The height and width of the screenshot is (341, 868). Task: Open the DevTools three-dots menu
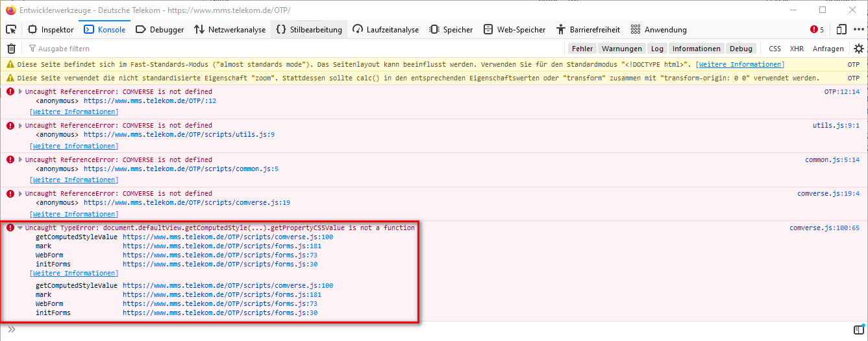858,29
